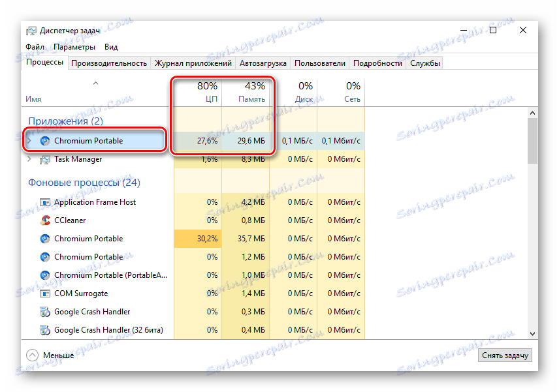Click the 4,2 МБ memory cell

click(246, 202)
